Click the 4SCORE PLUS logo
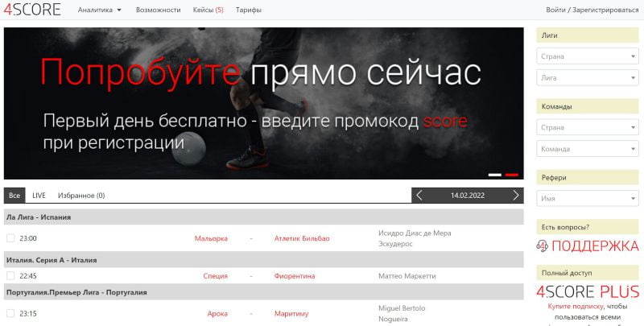 (x=588, y=291)
